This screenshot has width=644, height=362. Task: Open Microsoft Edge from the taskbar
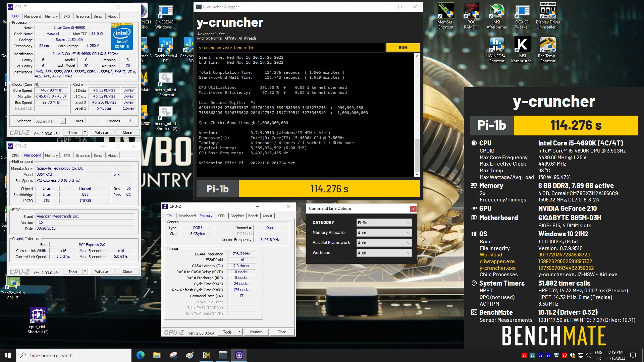(140, 355)
